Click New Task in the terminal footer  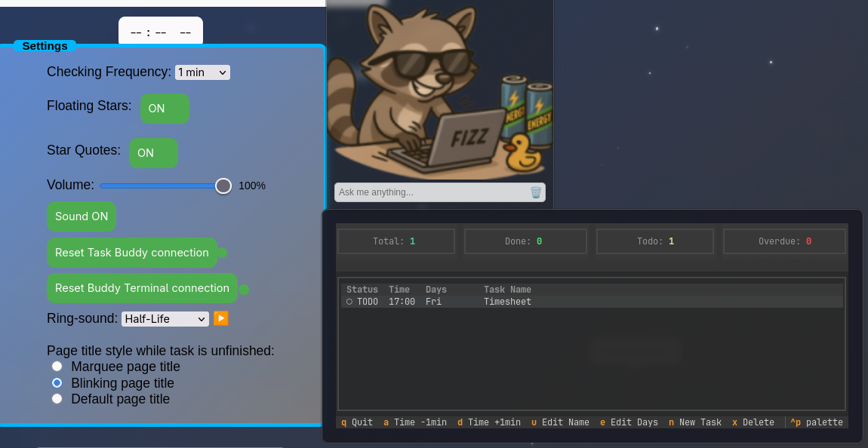[x=694, y=422]
